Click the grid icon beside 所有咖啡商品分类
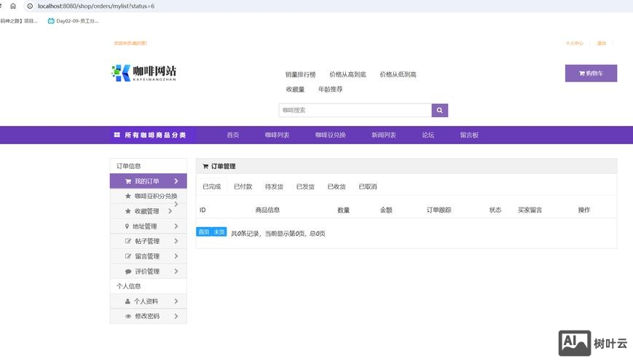Viewport: 633px width, 364px height. pos(117,135)
